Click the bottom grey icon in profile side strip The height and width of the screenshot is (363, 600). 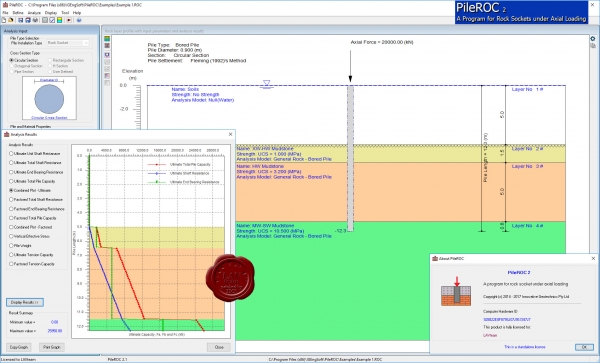point(107,83)
